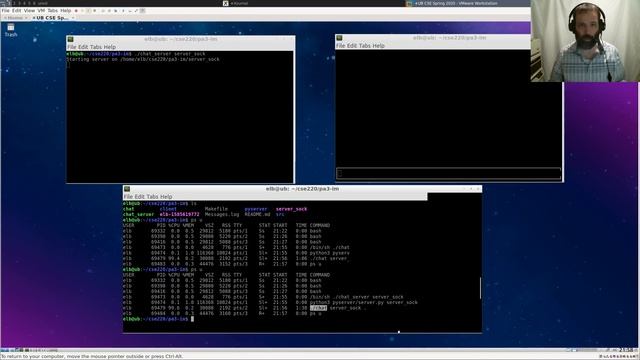Click the scrollbar of the ps output terminal
This screenshot has width=640, height=360.
(480, 288)
